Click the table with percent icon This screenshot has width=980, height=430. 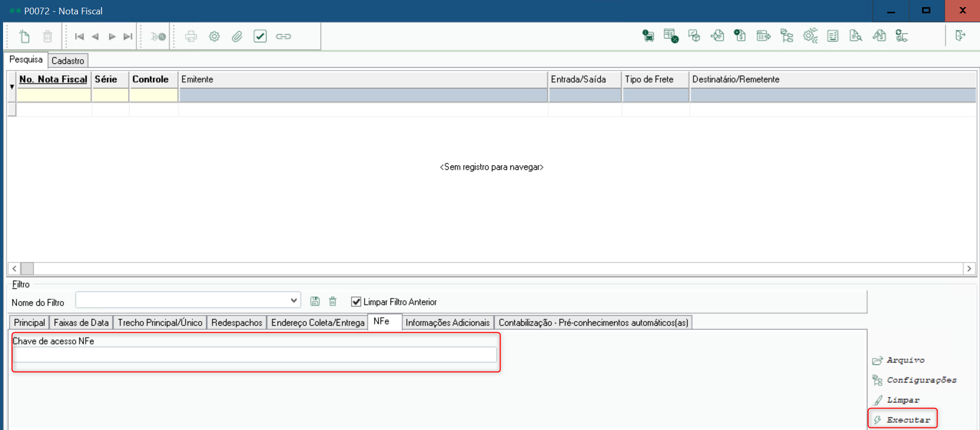671,35
